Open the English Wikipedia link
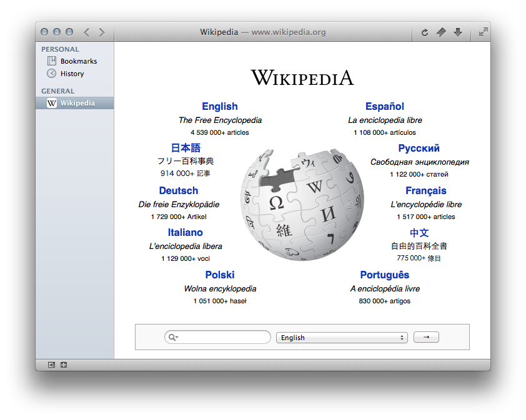 tap(220, 106)
